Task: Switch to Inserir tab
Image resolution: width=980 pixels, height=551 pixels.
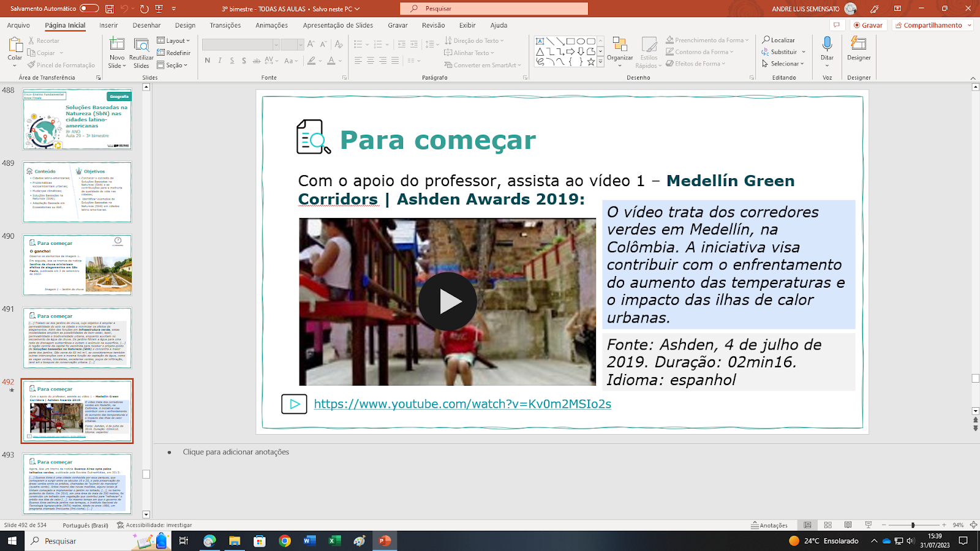Action: (x=108, y=25)
